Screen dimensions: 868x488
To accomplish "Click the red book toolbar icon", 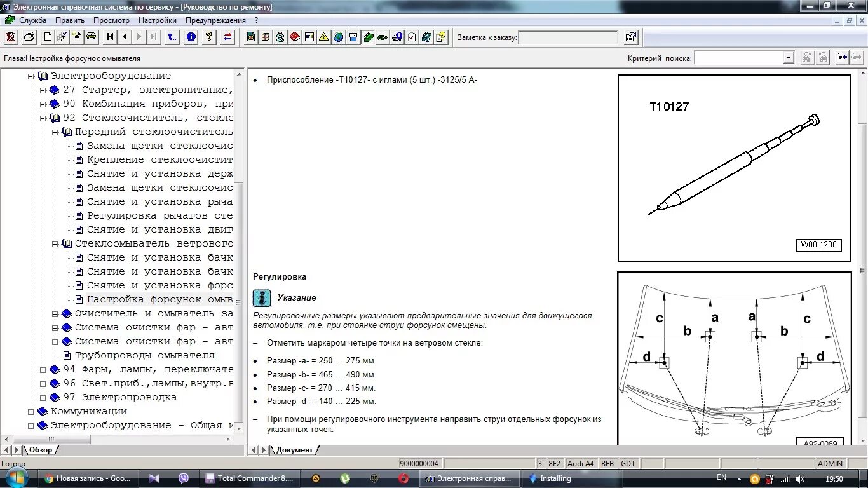I will pyautogui.click(x=295, y=37).
